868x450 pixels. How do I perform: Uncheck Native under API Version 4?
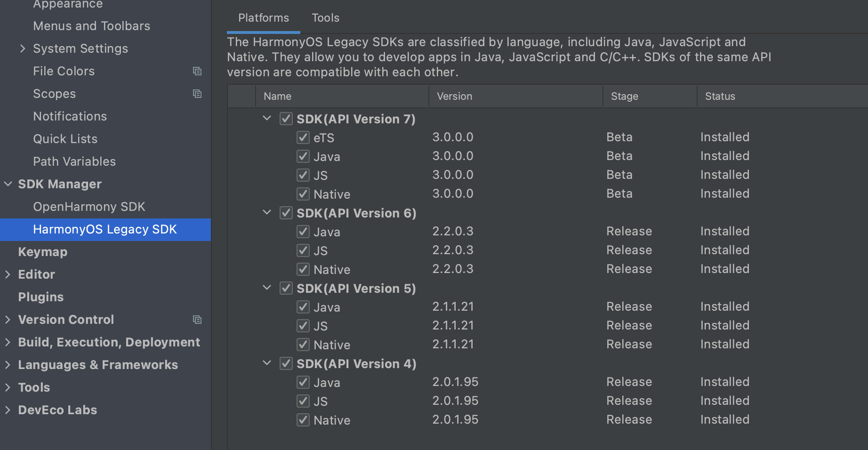[x=303, y=420]
